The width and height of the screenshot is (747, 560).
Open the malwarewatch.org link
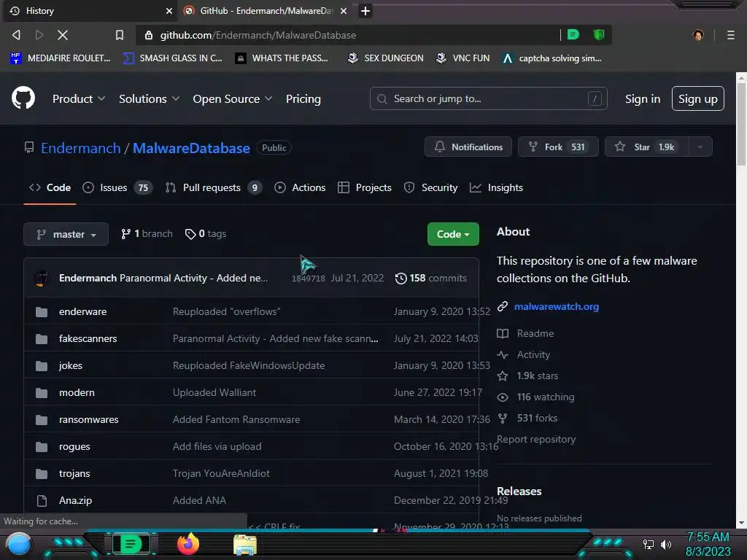click(x=557, y=306)
